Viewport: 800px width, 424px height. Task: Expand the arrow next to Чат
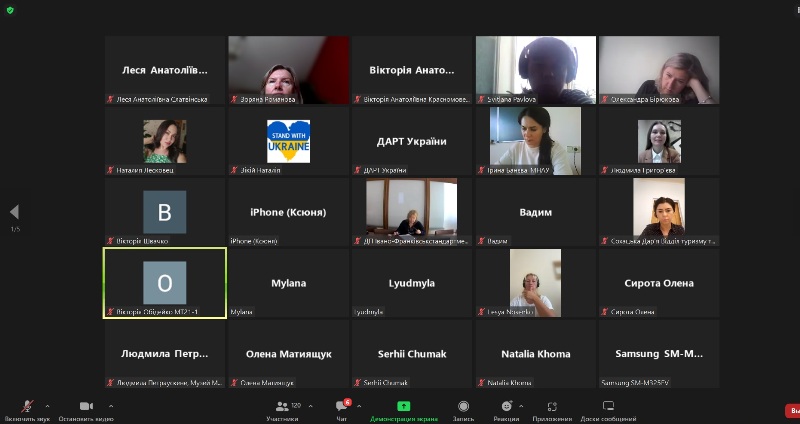(x=359, y=407)
